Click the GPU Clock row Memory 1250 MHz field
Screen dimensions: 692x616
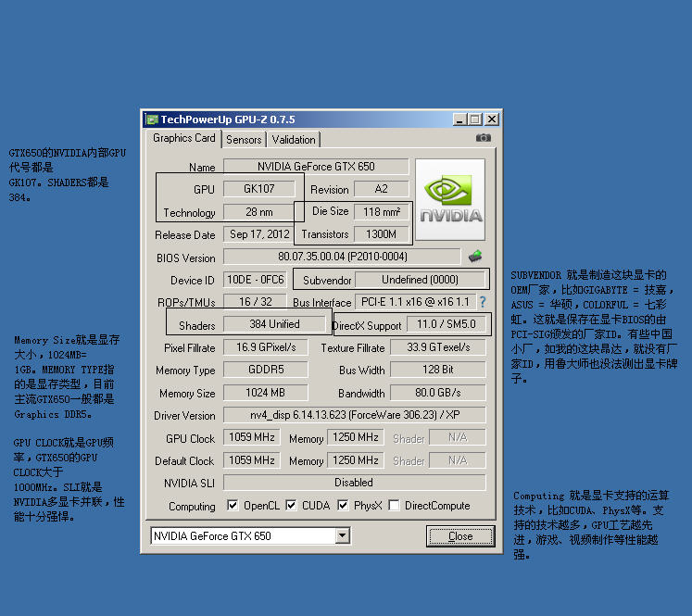[x=356, y=437]
